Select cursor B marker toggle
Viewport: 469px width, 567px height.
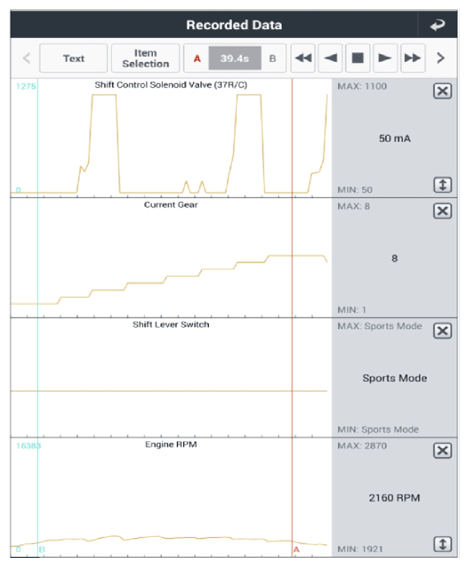click(273, 58)
